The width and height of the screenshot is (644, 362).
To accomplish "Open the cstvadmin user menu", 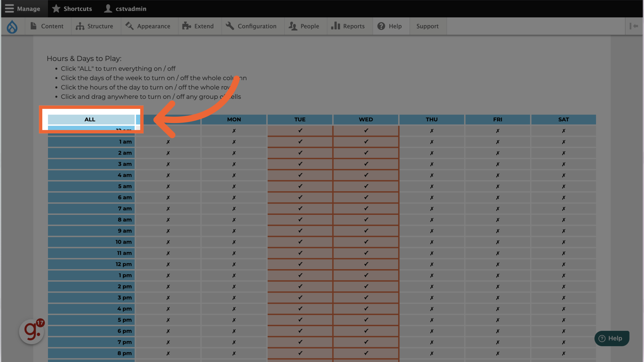I will (x=125, y=9).
